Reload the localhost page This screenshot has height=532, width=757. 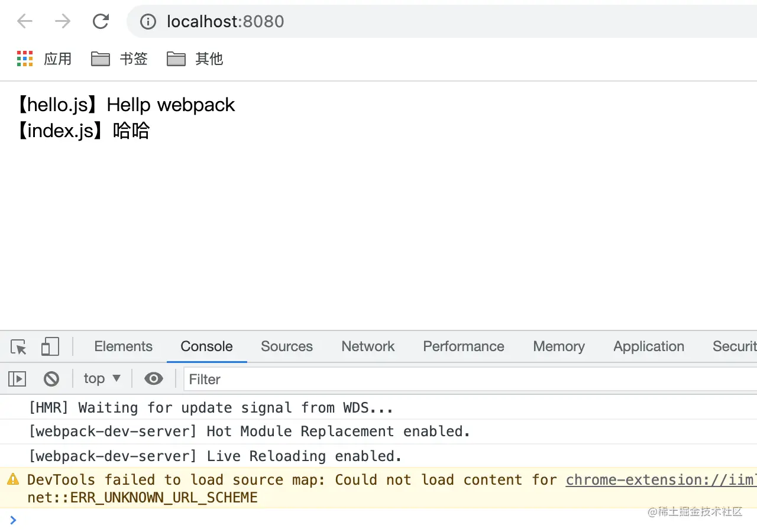(101, 22)
